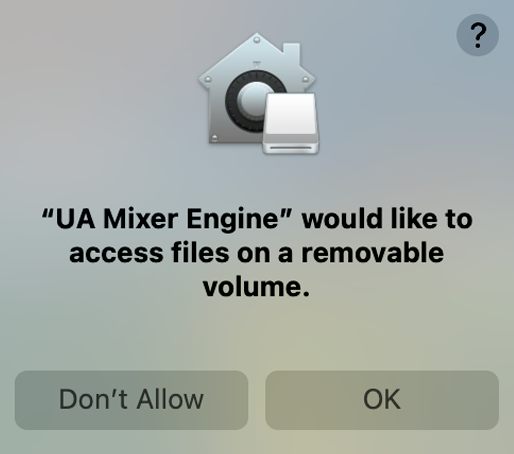Screen dimensions: 514x454
Task: Click the white top of the drive icon
Action: (291, 113)
